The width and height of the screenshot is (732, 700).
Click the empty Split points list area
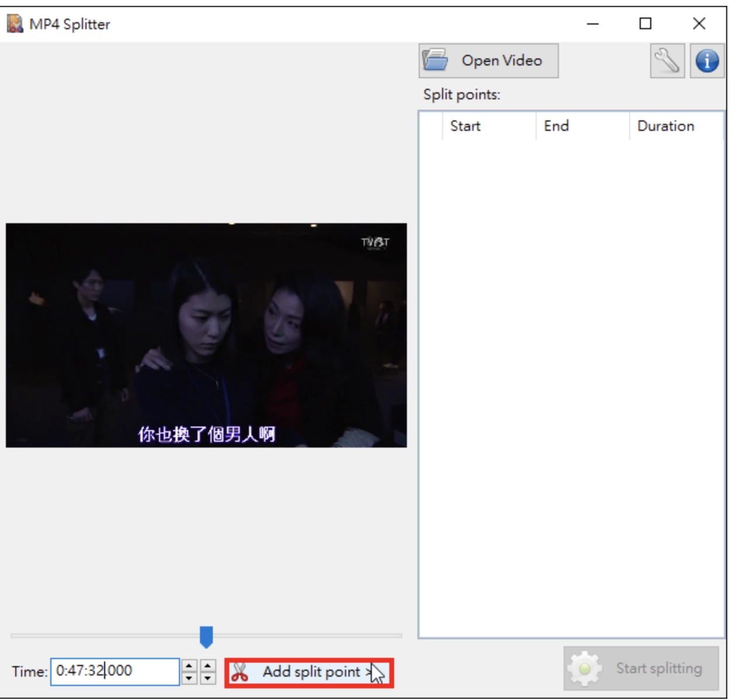[571, 389]
